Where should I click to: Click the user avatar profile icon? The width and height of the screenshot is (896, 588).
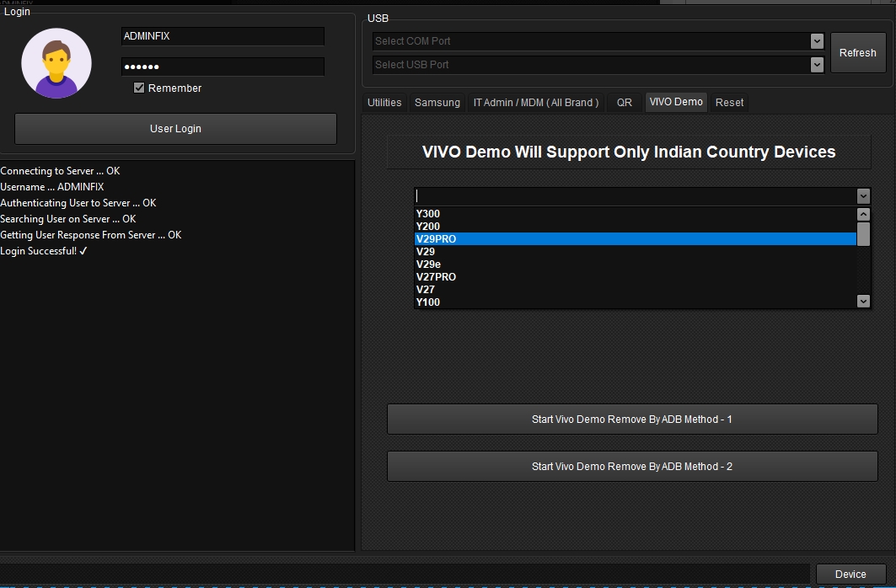tap(56, 63)
